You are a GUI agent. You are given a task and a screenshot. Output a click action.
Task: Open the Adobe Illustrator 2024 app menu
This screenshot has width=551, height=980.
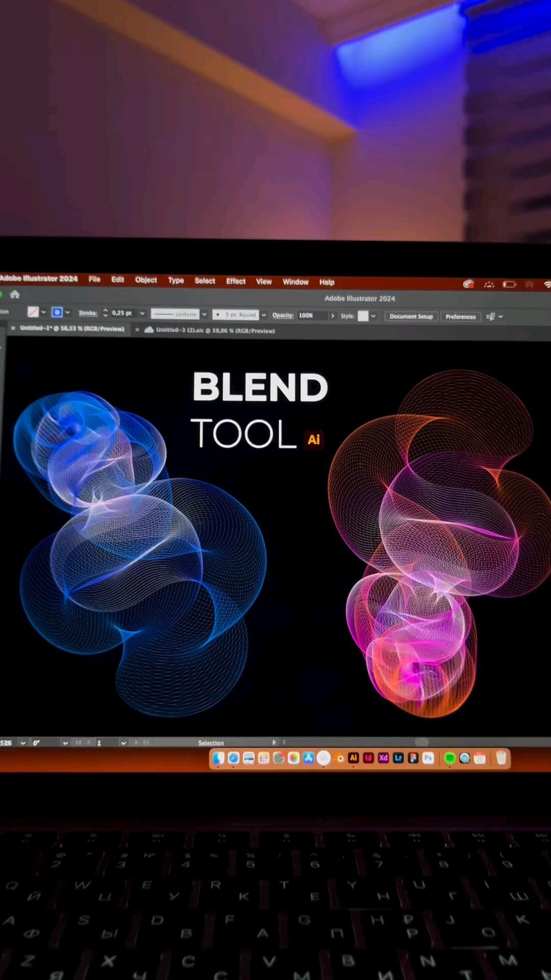point(39,279)
